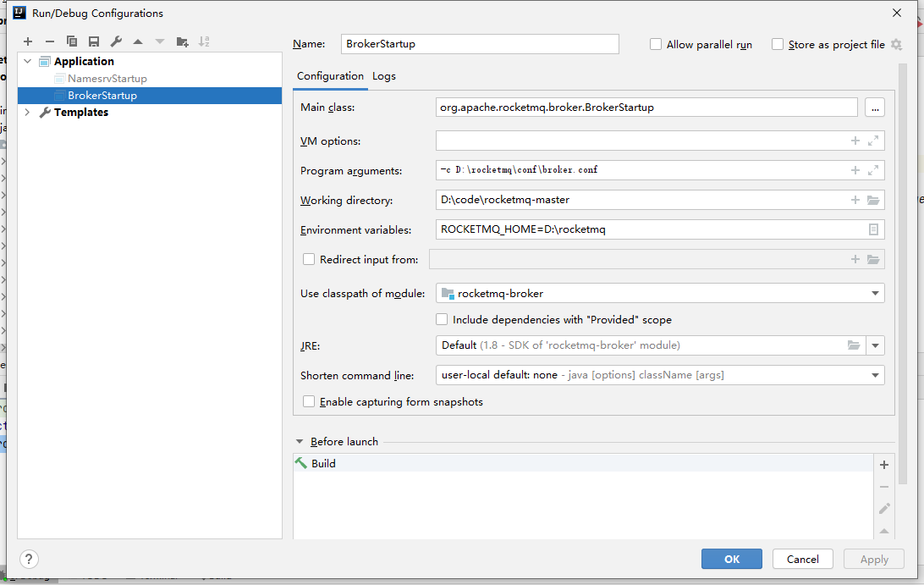Click the Cancel button
This screenshot has width=924, height=585.
pyautogui.click(x=802, y=559)
